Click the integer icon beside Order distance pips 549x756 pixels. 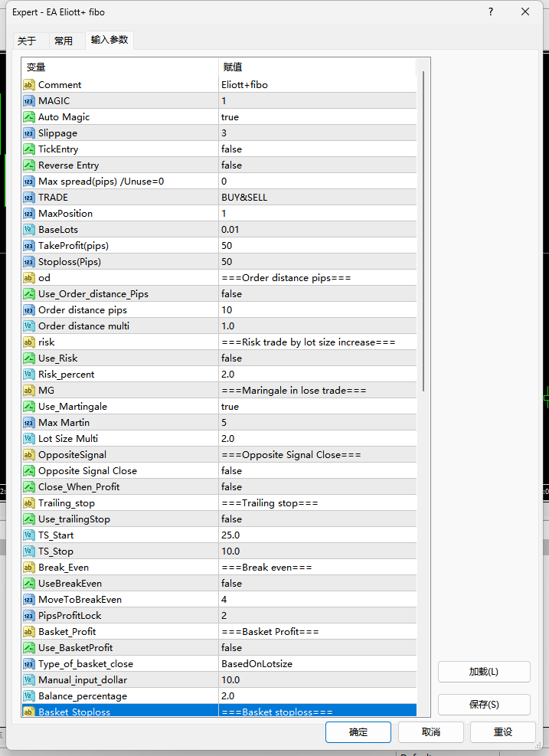(29, 310)
